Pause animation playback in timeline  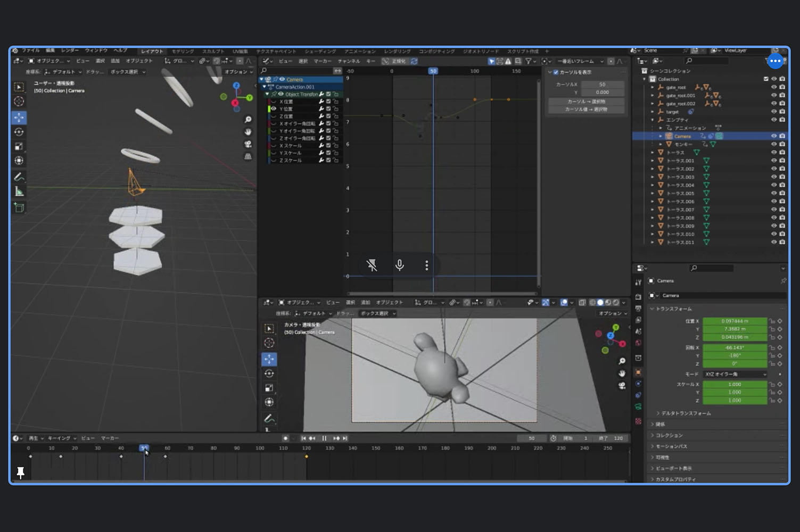pos(324,438)
